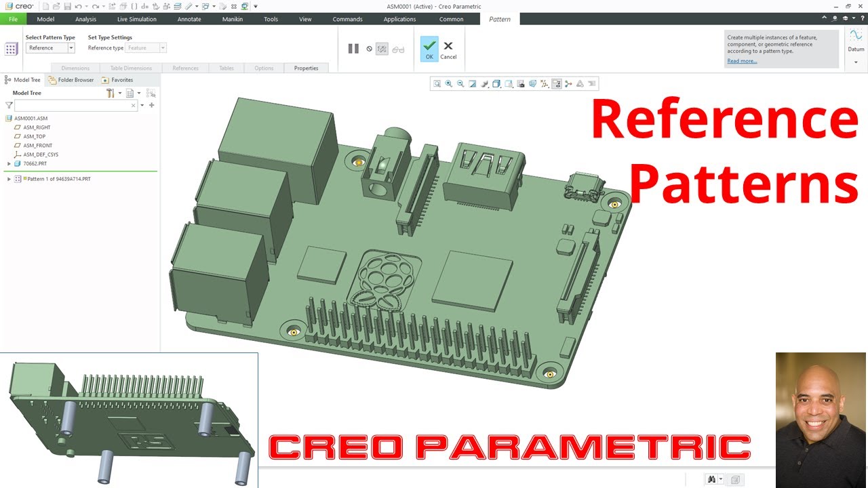Image resolution: width=868 pixels, height=488 pixels.
Task: Click the tree visibility filter icon
Action: coord(151,93)
